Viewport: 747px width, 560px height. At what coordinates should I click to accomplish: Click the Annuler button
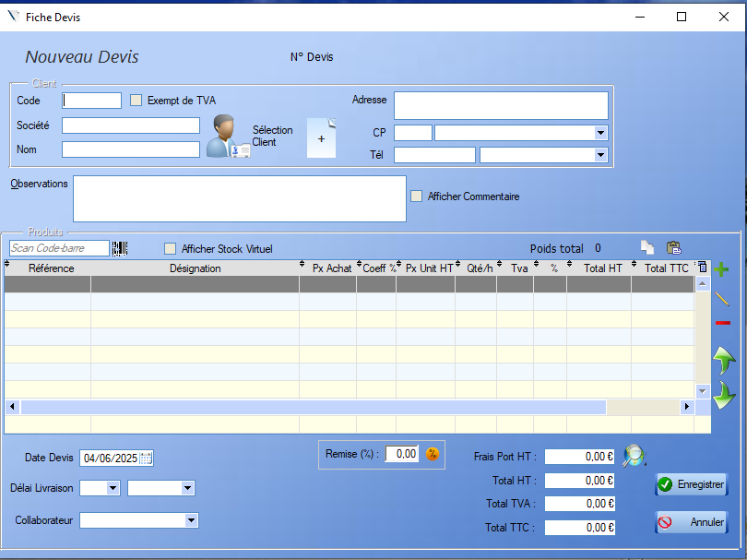691,522
